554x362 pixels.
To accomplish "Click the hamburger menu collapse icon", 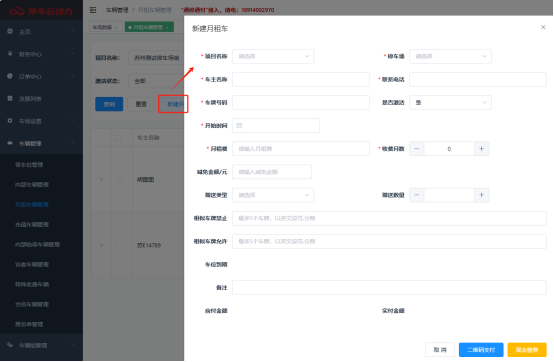I will point(93,10).
